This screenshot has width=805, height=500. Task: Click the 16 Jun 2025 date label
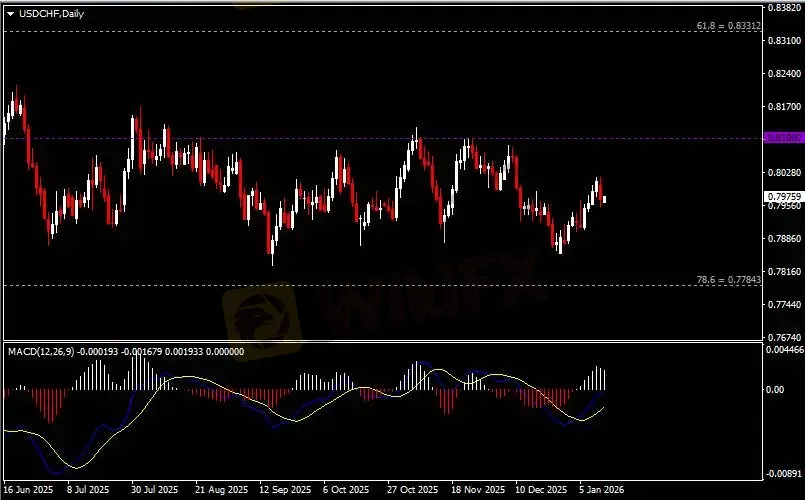(x=28, y=490)
